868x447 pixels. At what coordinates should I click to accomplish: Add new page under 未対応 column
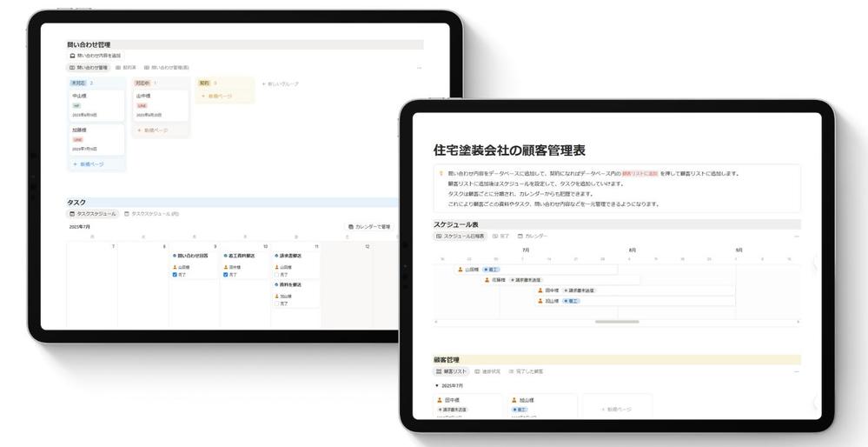click(89, 164)
